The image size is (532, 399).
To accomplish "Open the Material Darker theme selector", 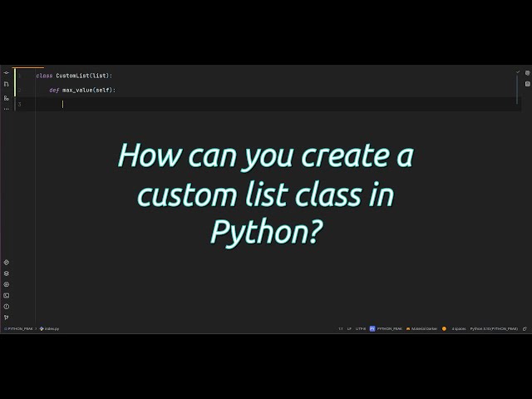I will (x=421, y=328).
